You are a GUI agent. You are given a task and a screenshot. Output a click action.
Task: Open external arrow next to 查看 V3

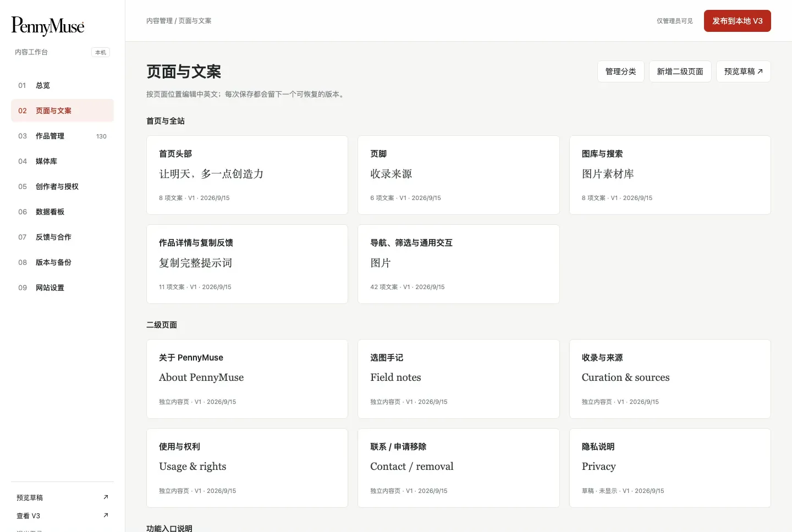[x=106, y=516]
